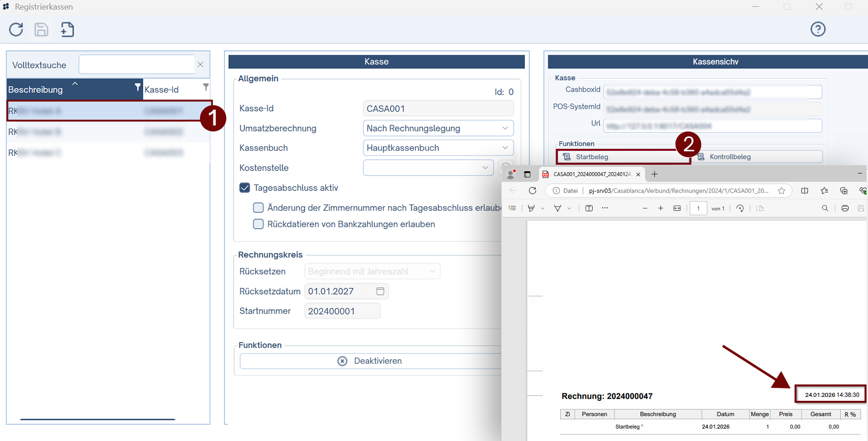The width and height of the screenshot is (868, 441).
Task: Click the refresh icon in the main toolbar
Action: [16, 30]
